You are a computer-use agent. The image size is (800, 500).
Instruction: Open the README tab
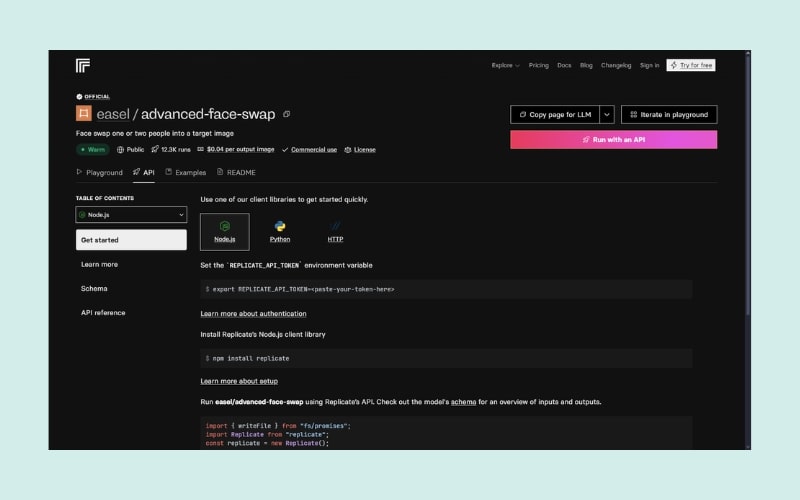236,172
